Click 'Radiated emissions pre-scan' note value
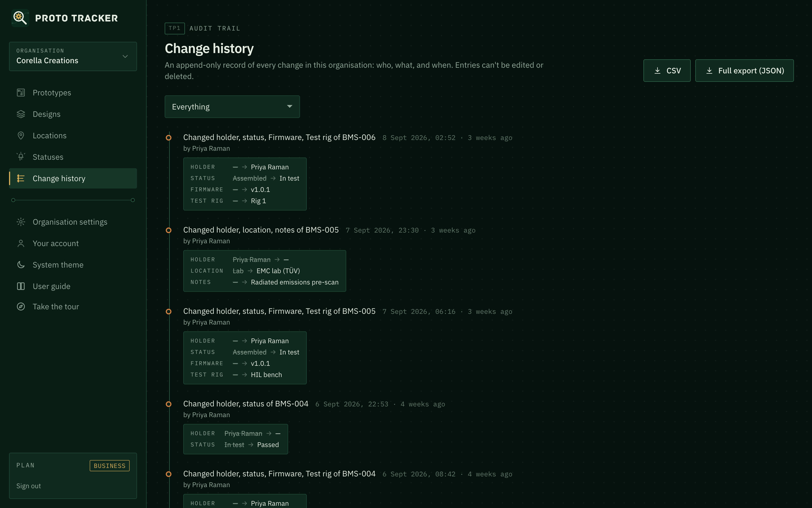 (295, 282)
